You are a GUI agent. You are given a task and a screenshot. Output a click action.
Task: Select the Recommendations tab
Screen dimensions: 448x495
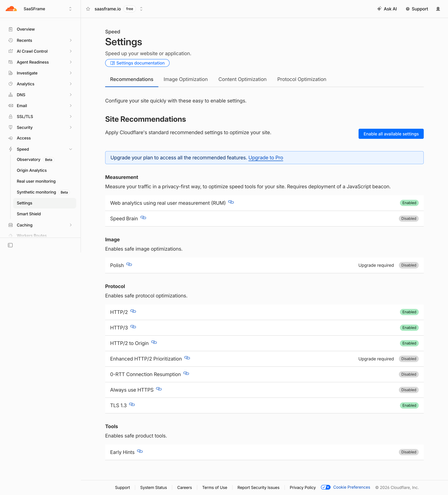click(132, 79)
